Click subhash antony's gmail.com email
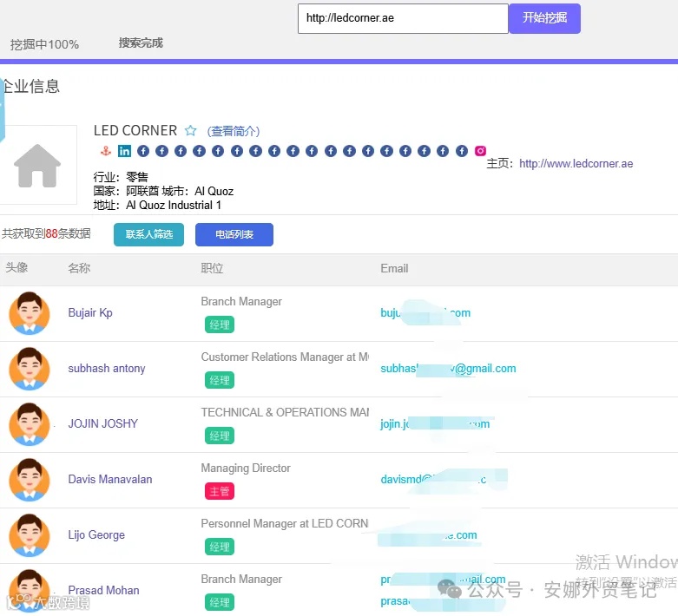This screenshot has width=678, height=616. [448, 369]
